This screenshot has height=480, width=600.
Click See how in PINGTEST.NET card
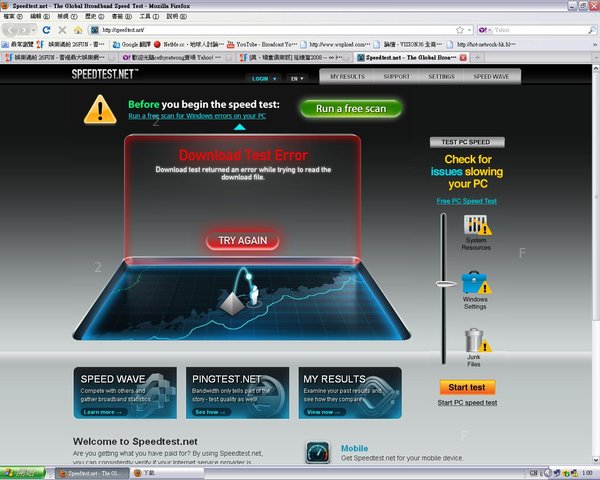point(212,412)
